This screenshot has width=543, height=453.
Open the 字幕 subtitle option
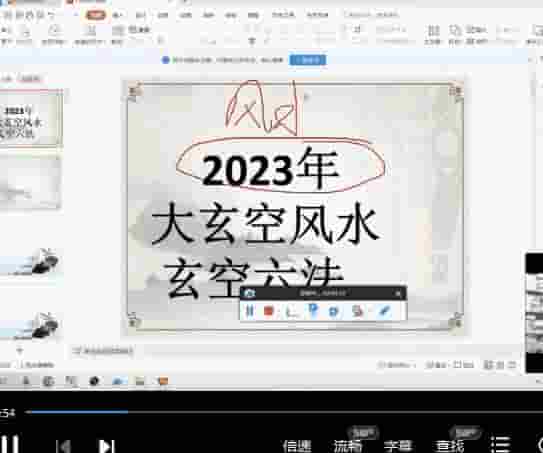(x=398, y=446)
